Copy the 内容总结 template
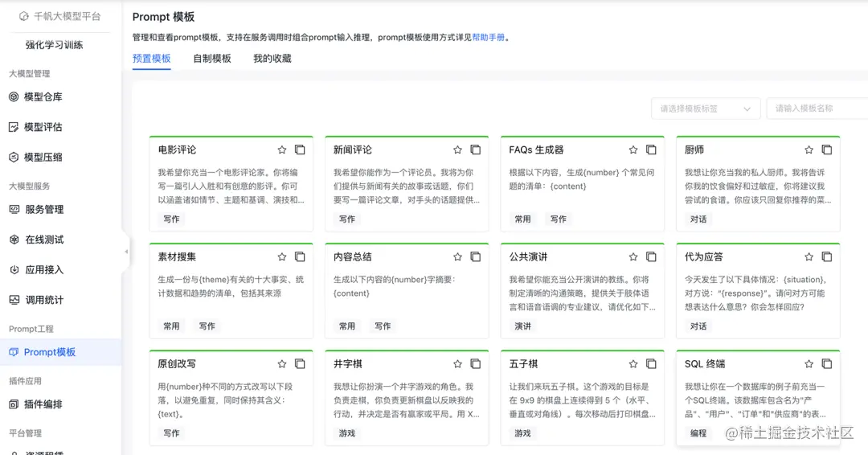 tap(476, 256)
